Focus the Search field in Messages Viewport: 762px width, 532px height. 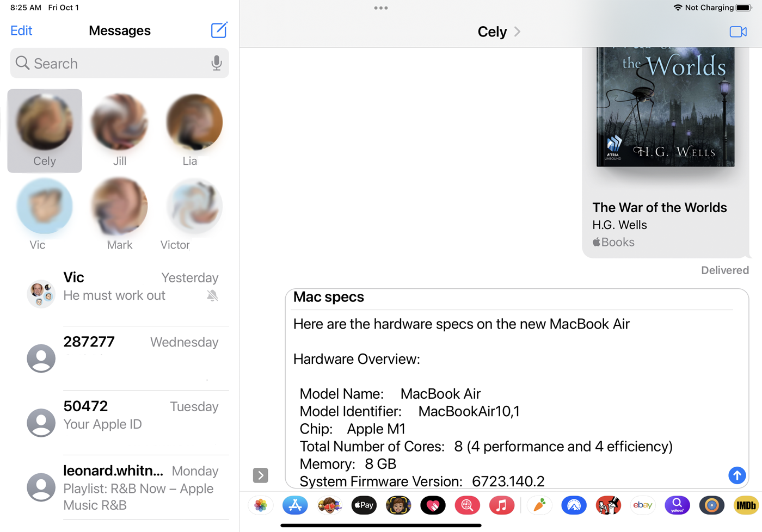tap(119, 63)
